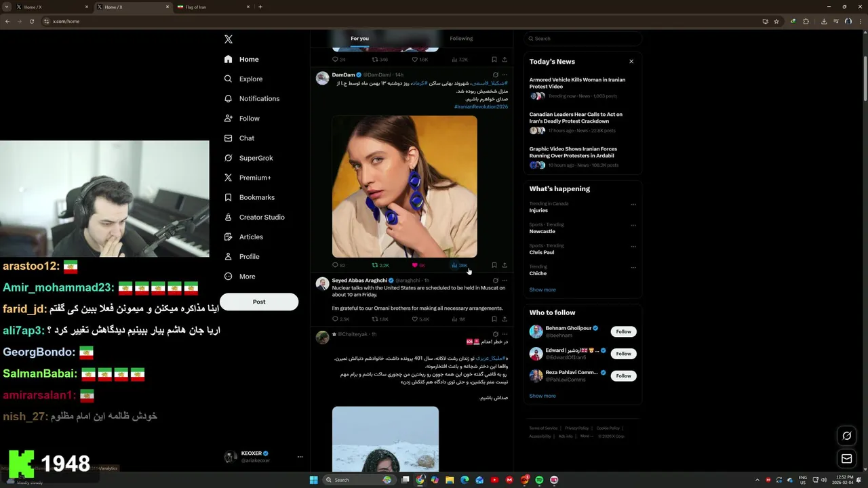Click the Search field on X
This screenshot has width=868, height=488.
583,39
